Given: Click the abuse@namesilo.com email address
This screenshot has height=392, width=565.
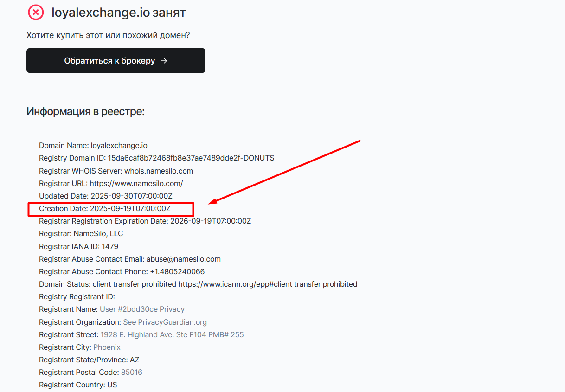Looking at the screenshot, I should pyautogui.click(x=183, y=259).
